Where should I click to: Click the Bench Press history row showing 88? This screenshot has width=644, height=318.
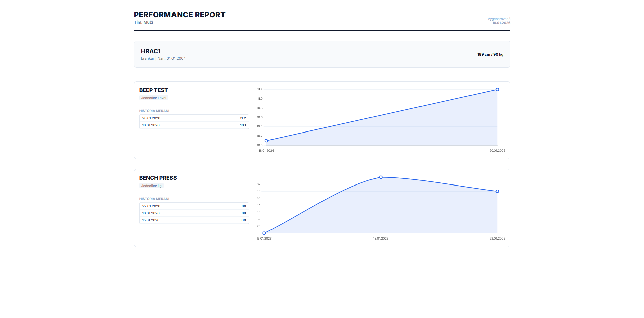[x=194, y=213]
